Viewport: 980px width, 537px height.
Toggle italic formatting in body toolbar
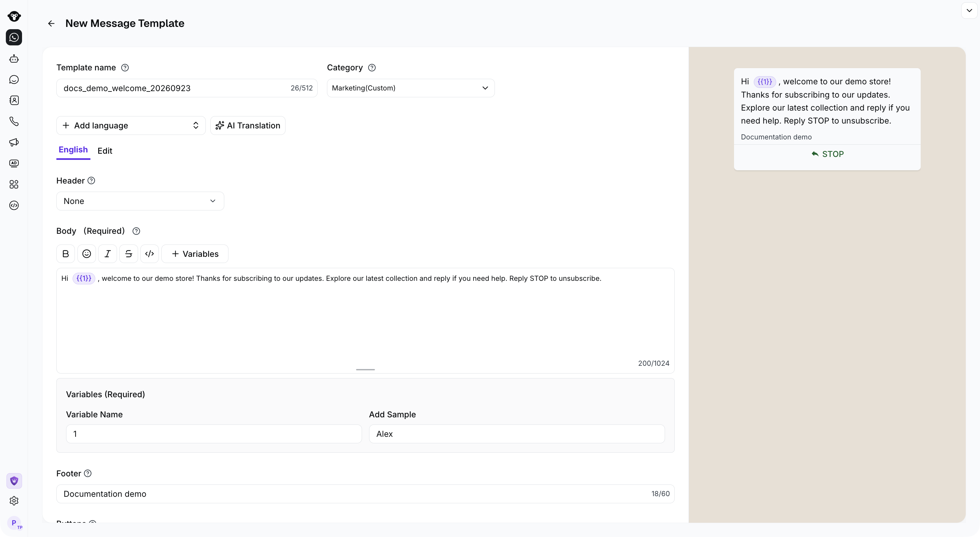point(108,254)
